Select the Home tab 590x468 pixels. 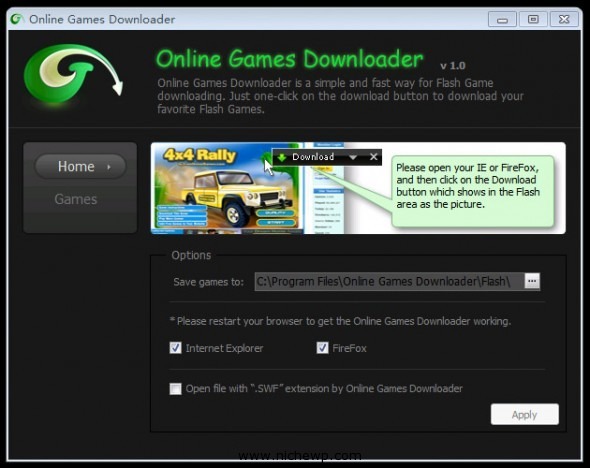pyautogui.click(x=80, y=166)
